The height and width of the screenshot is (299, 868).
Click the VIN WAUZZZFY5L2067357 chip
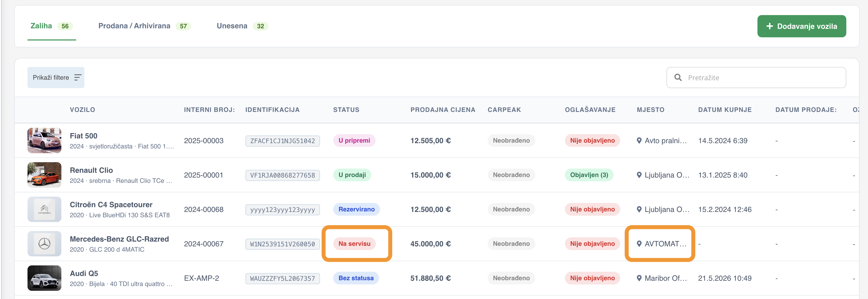click(x=282, y=278)
